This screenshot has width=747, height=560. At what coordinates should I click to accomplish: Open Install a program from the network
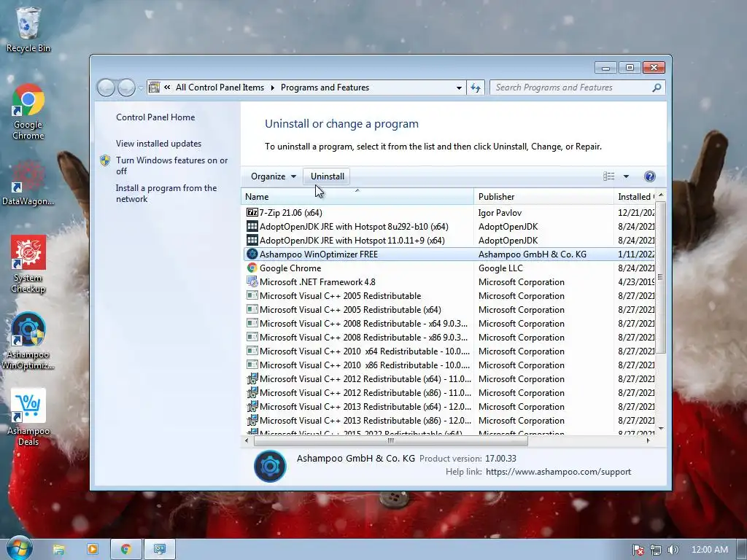click(x=166, y=193)
